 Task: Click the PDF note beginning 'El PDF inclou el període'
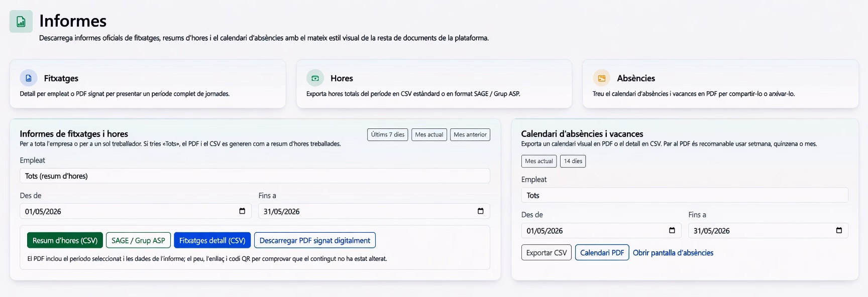point(207,259)
